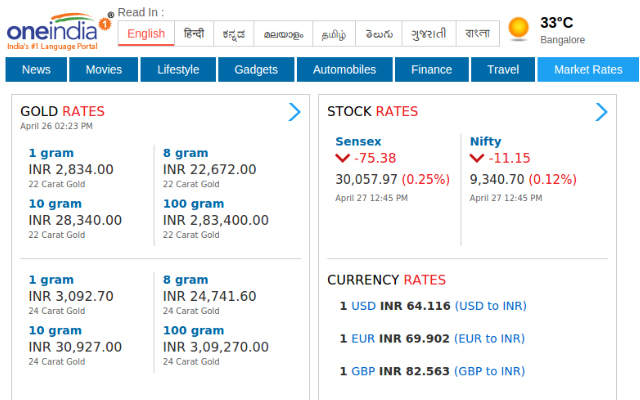Click the Sensex down arrow indicator
This screenshot has width=640, height=400.
343,158
